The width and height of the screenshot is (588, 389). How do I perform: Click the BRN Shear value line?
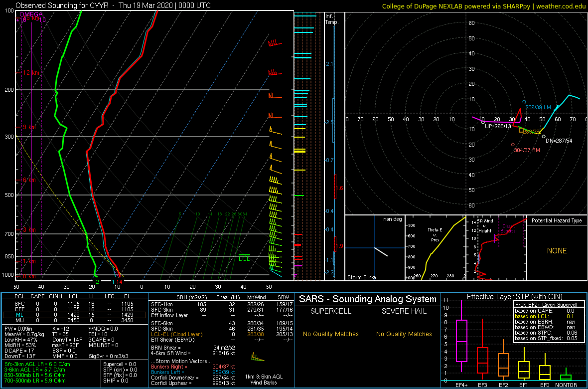[193, 347]
